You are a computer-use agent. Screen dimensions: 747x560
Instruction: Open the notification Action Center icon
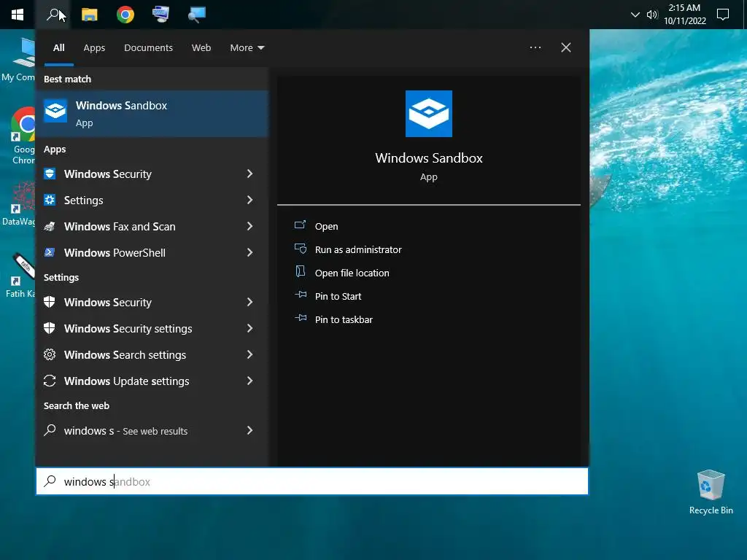click(x=723, y=15)
